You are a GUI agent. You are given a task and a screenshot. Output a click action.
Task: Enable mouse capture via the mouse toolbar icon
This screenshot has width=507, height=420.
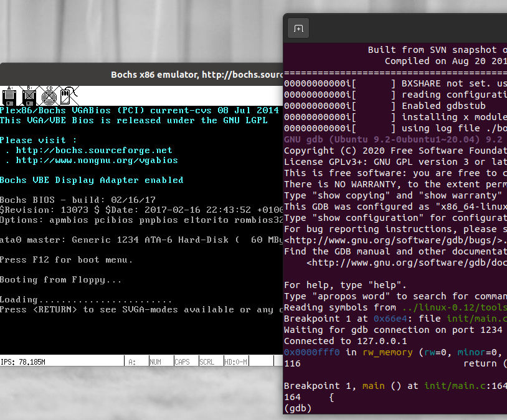coord(66,96)
